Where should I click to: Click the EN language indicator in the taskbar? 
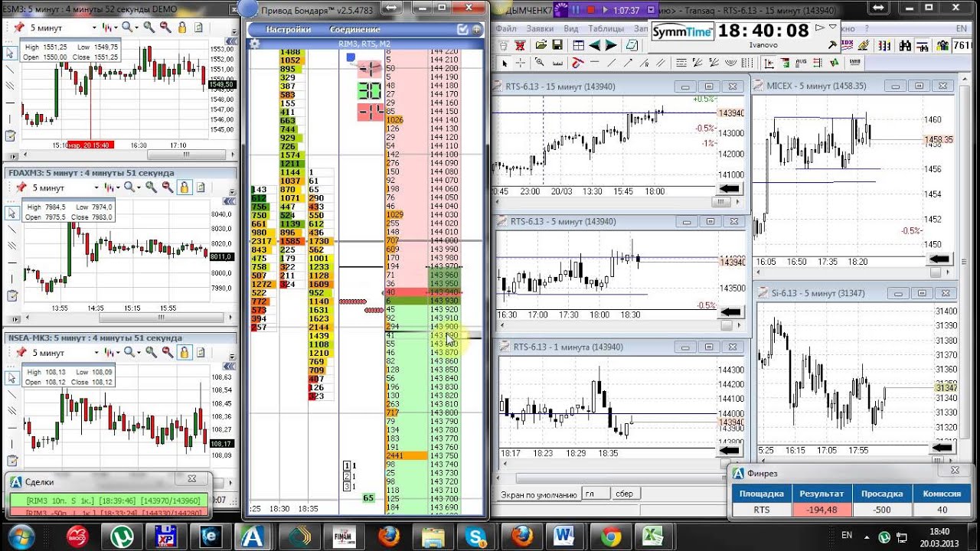(847, 535)
